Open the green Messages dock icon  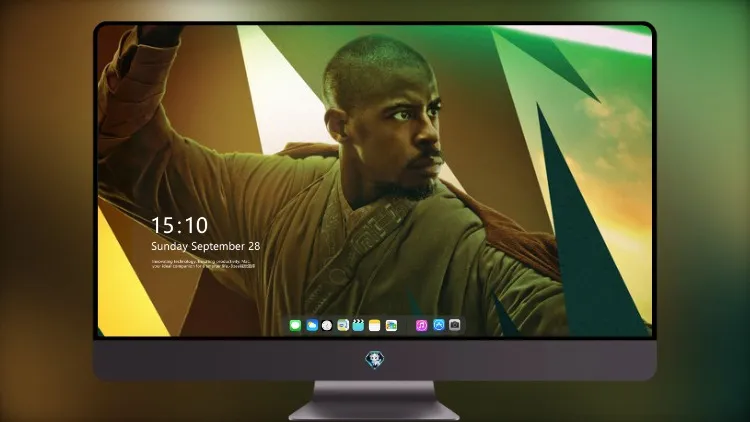click(295, 325)
